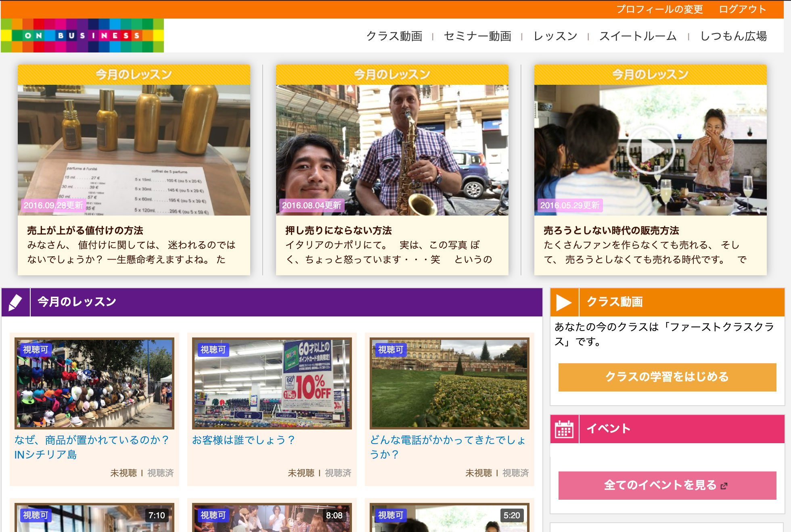Click the 視聴可 badge on the 10% OFF video

213,350
